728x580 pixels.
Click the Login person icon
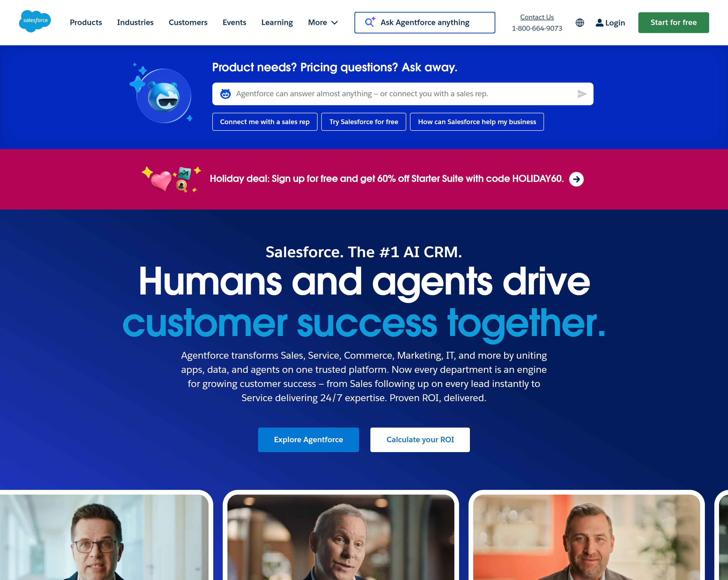click(x=599, y=23)
